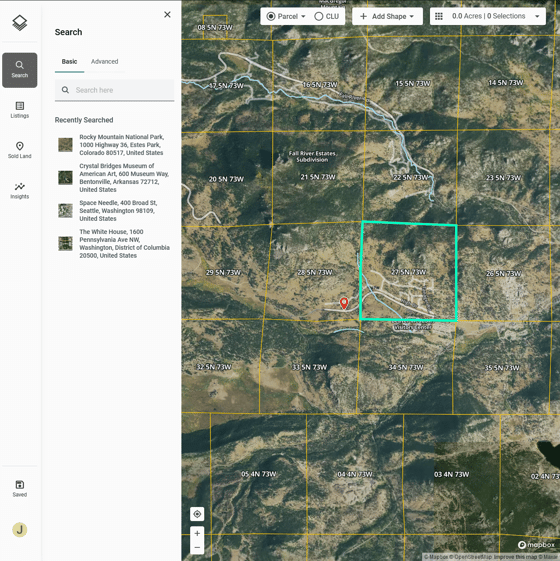Click the 23 5N 73W section label
Screen dimensions: 560x561
503,177
